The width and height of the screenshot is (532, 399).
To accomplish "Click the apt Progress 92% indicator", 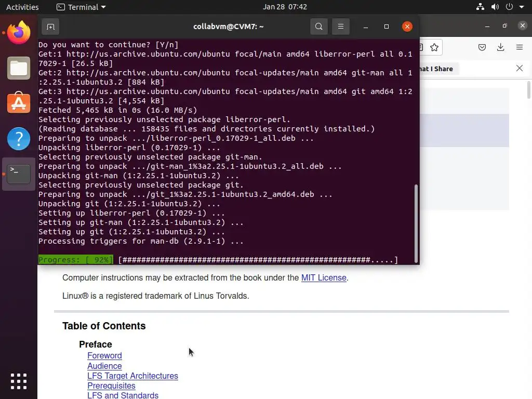I will [76, 260].
